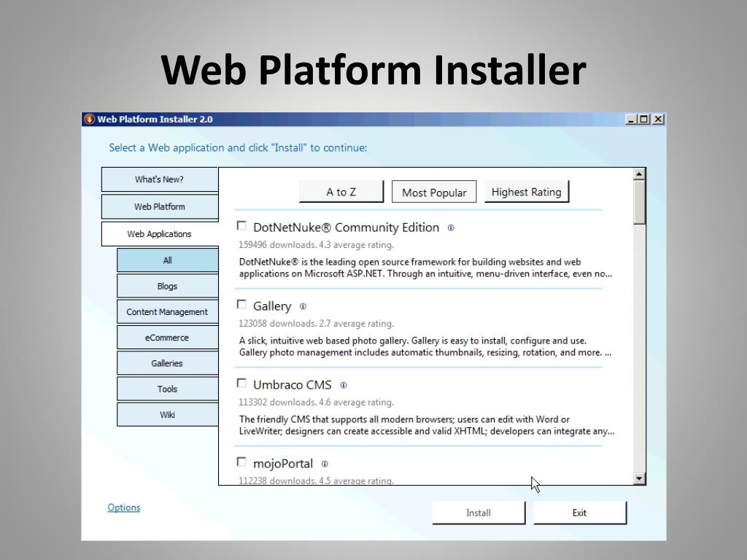Filter by the Blogs category

pyautogui.click(x=167, y=286)
